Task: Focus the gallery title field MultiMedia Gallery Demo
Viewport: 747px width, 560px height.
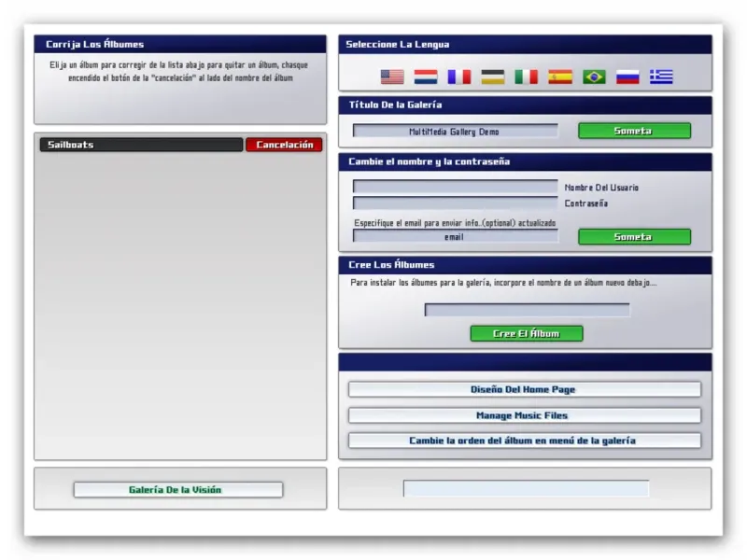Action: tap(455, 131)
